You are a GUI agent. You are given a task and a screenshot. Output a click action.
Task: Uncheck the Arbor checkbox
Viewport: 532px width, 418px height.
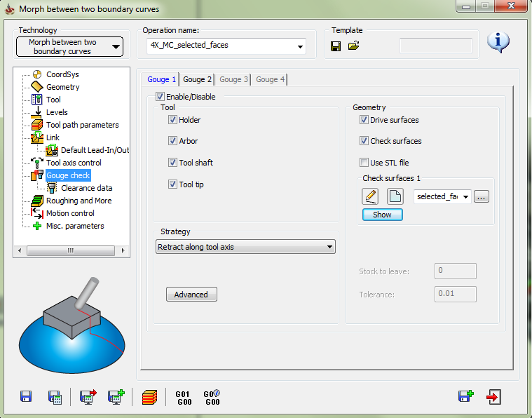pyautogui.click(x=172, y=141)
